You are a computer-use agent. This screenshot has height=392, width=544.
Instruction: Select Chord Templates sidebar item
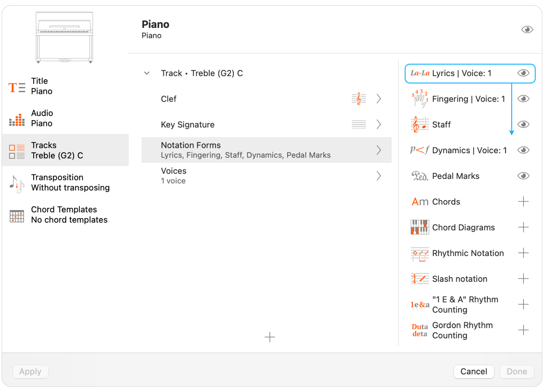[65, 215]
